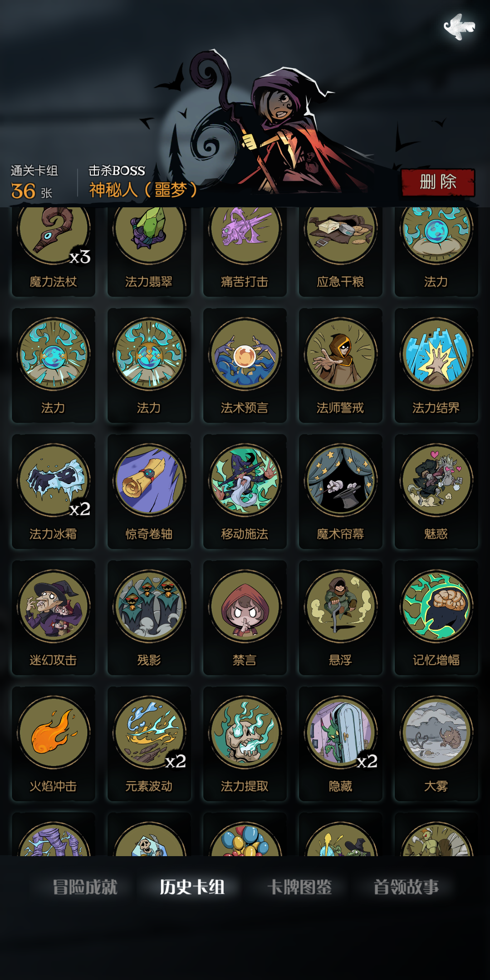The height and width of the screenshot is (980, 490).
Task: Choose the 法师警戒 hooded mage card
Action: (x=341, y=365)
